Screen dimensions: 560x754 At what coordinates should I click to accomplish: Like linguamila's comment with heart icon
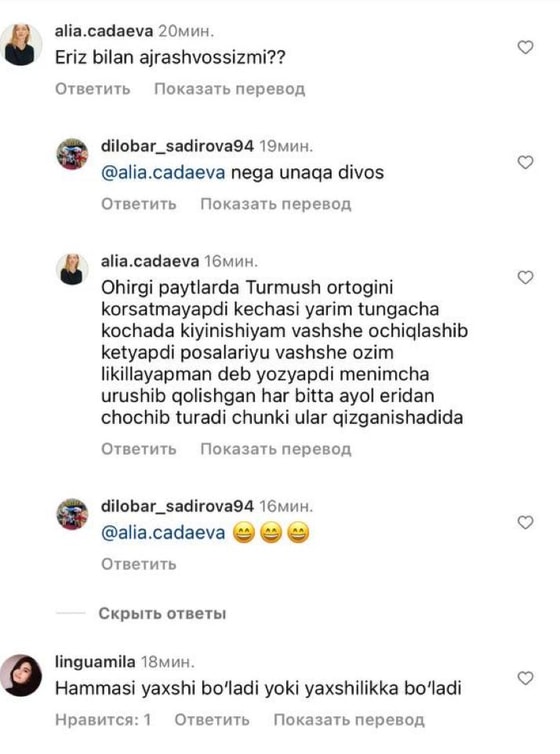tap(525, 678)
